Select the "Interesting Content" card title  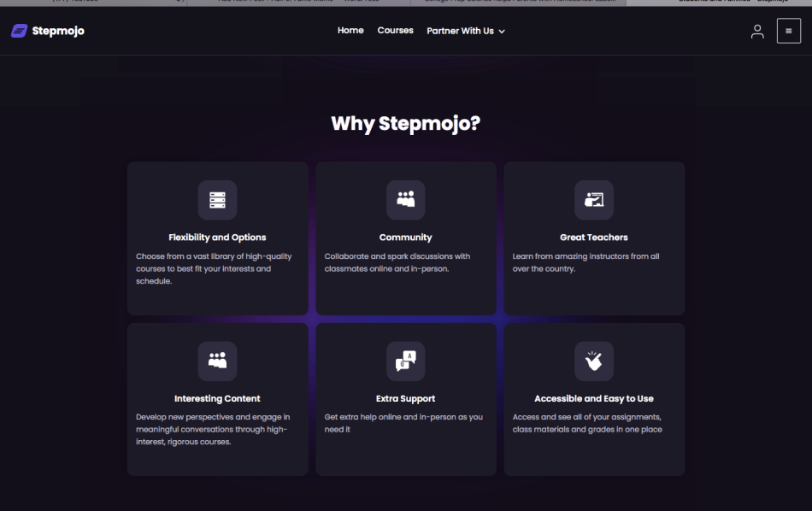point(217,398)
